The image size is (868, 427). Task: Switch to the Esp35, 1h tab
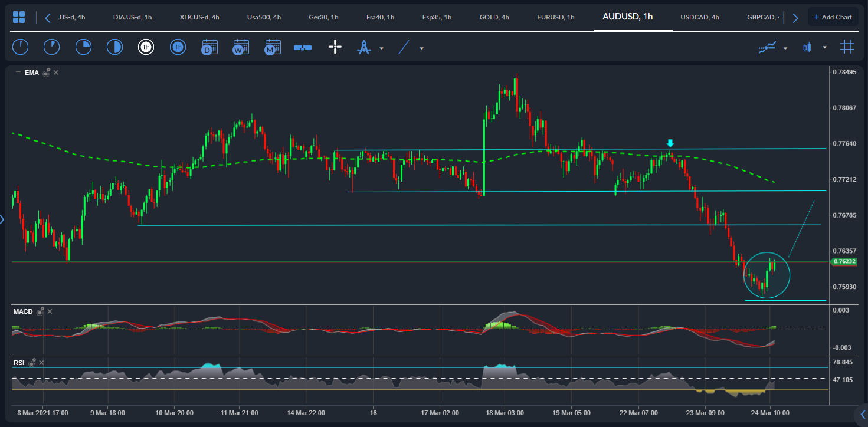click(437, 17)
